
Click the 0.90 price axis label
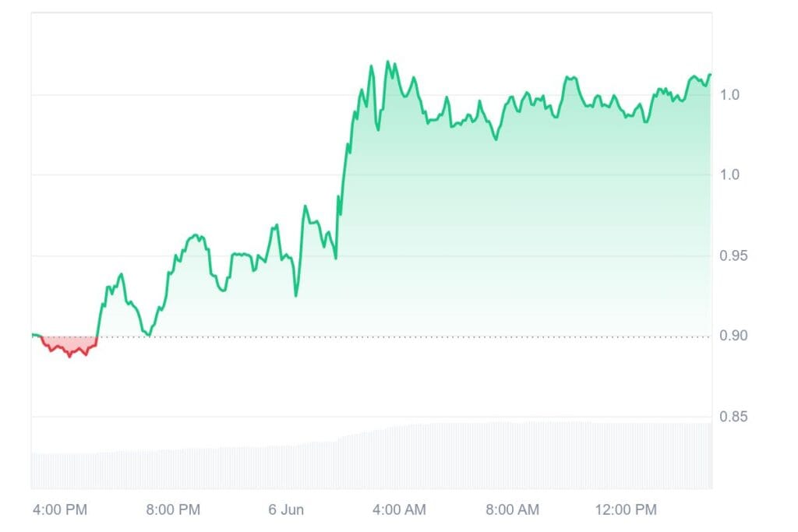pos(733,336)
